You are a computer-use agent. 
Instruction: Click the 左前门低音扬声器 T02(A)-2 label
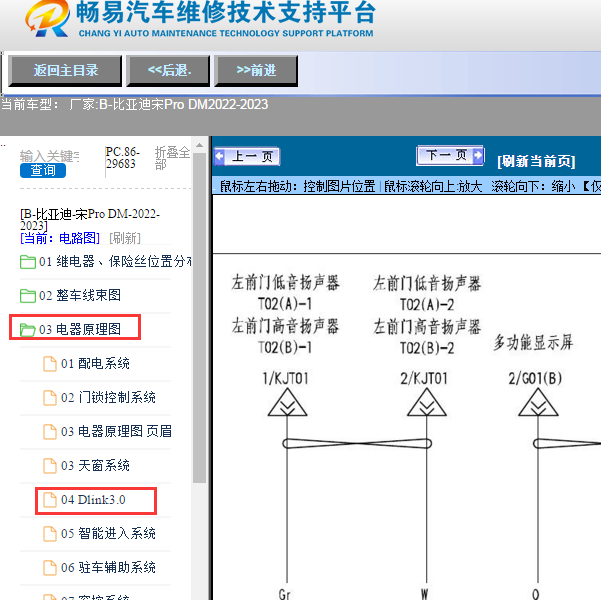tap(427, 293)
